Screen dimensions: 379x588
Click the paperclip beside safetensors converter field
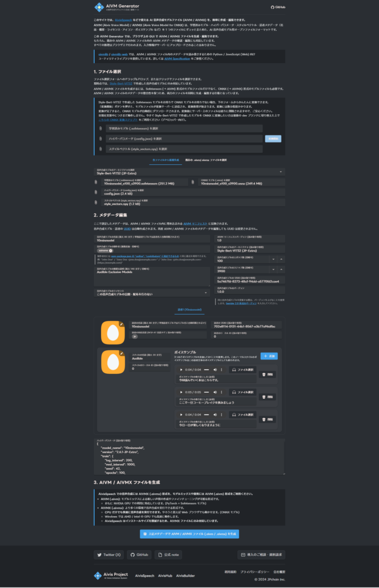(x=100, y=129)
